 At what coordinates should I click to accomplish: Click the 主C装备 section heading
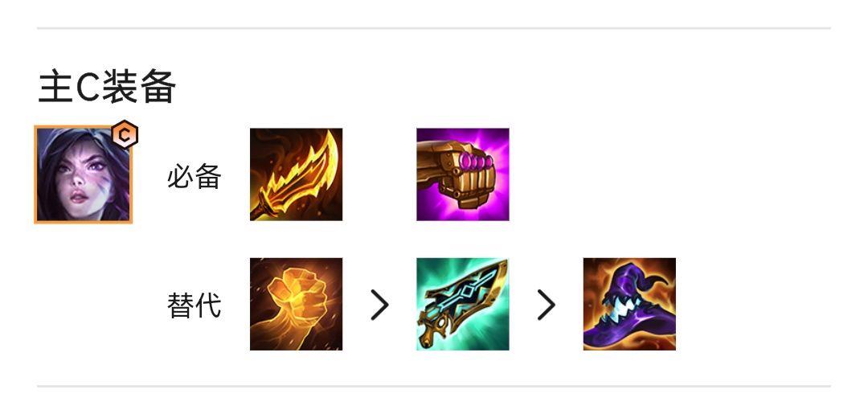pos(107,88)
